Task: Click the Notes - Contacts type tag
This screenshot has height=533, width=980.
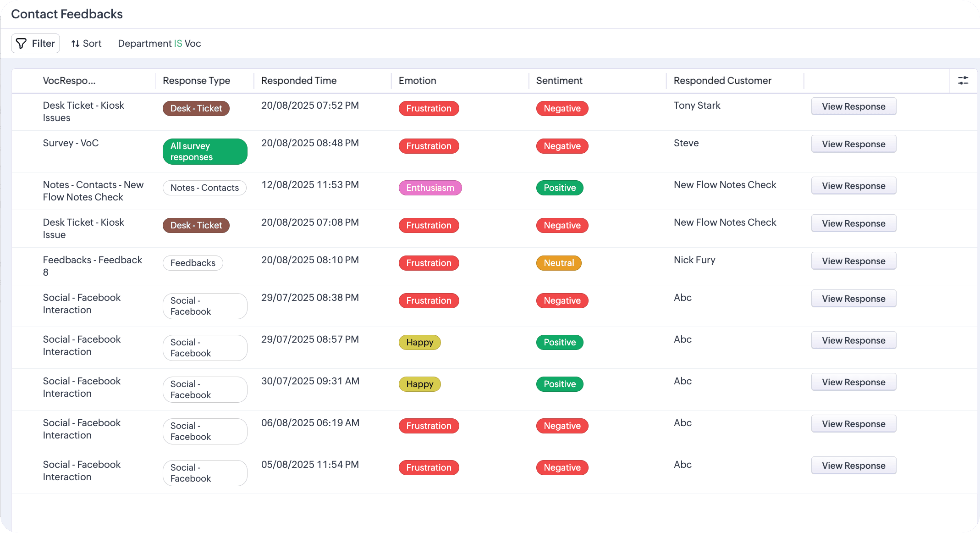Action: (204, 188)
